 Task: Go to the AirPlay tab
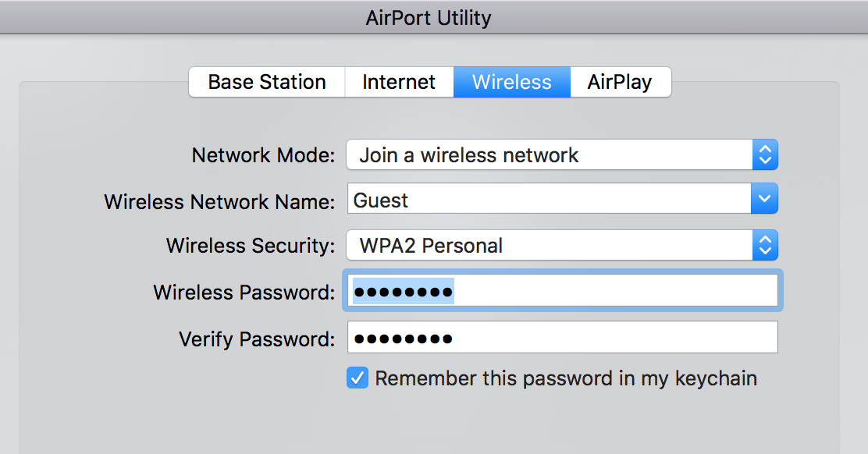(x=620, y=82)
